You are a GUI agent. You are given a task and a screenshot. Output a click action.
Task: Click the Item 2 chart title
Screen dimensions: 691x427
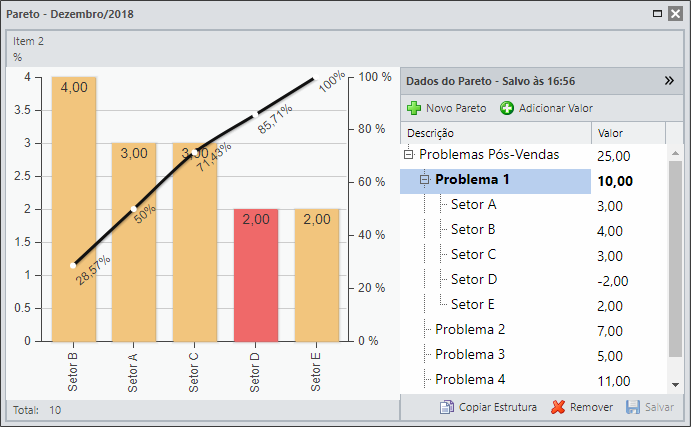click(28, 41)
